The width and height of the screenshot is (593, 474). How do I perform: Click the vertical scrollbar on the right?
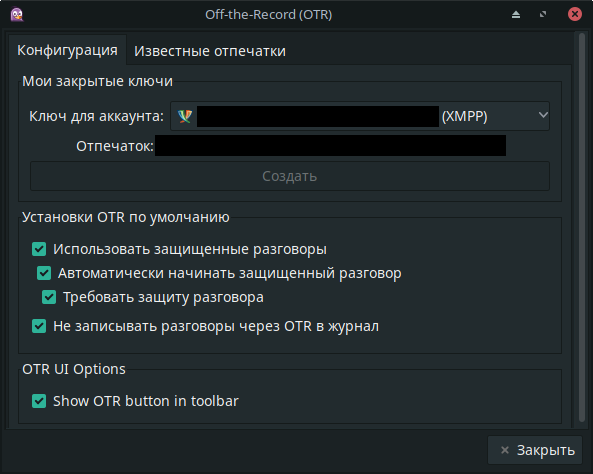click(x=582, y=229)
